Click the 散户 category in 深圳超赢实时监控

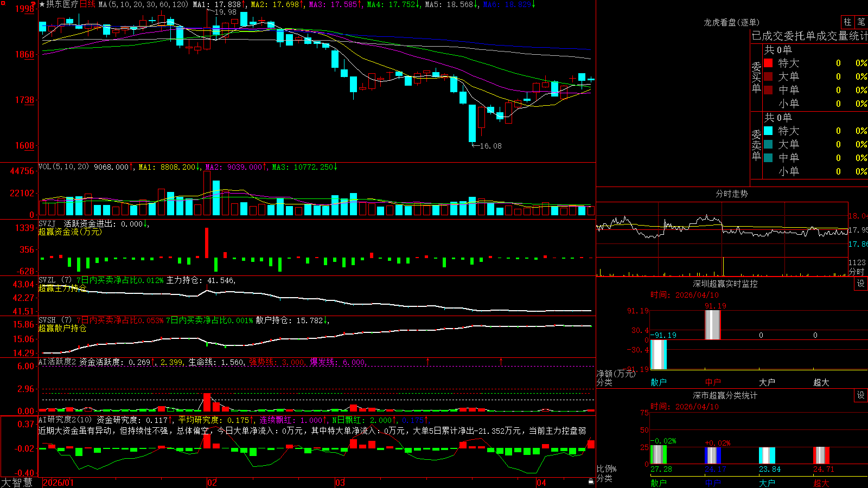pos(659,382)
